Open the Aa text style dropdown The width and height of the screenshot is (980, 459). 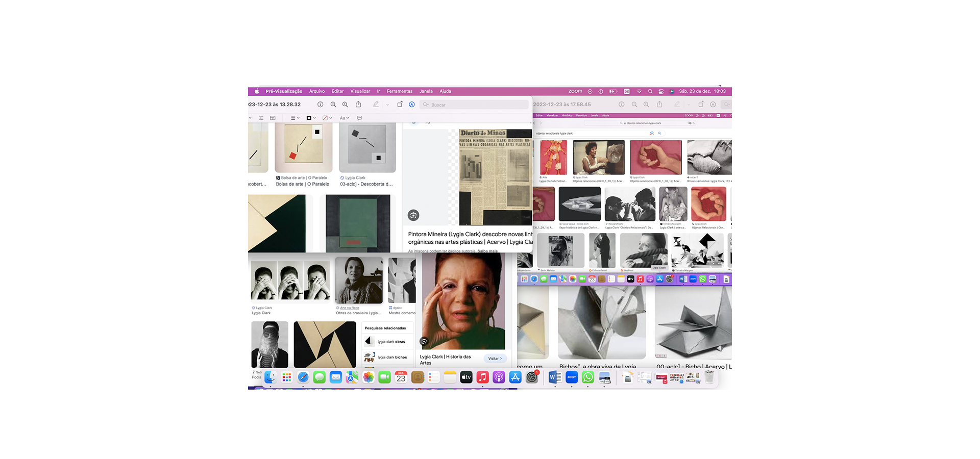pyautogui.click(x=345, y=118)
